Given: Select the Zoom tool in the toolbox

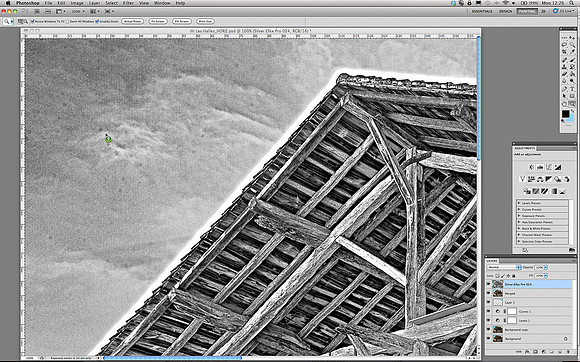Looking at the screenshot, I should [572, 104].
